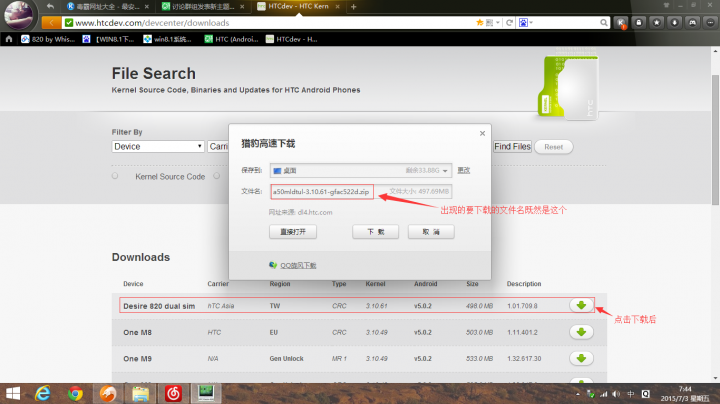
Task: Click the Baidu paw search engine icon
Action: click(x=523, y=22)
